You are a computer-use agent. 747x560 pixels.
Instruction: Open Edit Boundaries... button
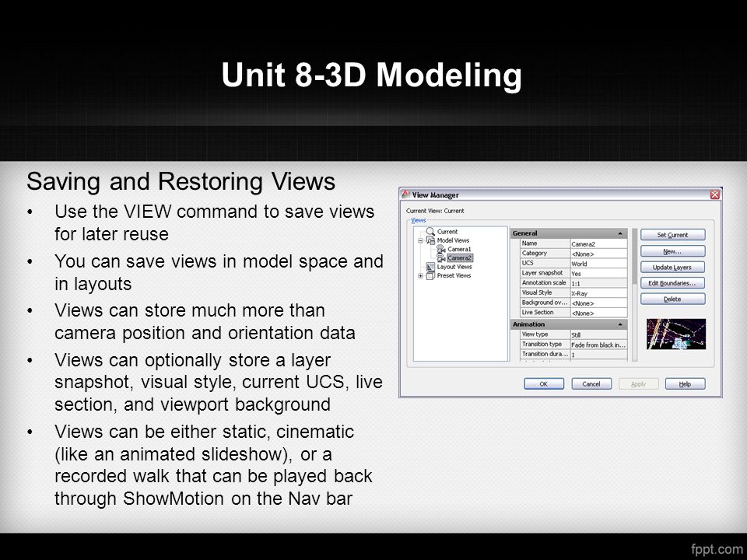[x=672, y=283]
